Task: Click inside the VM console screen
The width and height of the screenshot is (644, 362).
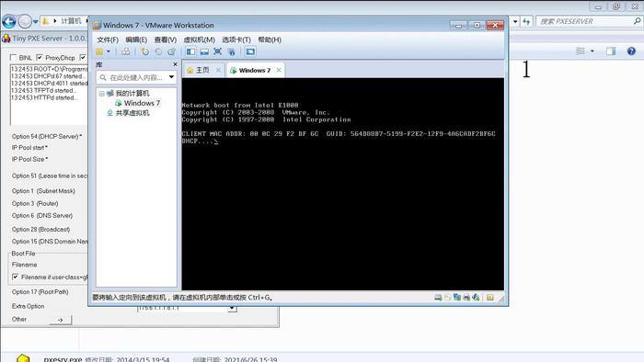Action: pos(343,184)
